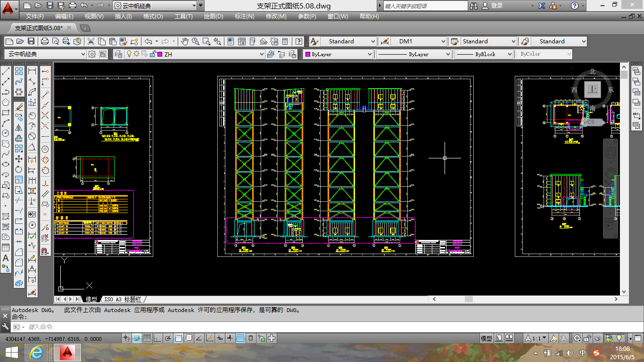Click the 模型 space button in status bar

pyautogui.click(x=486, y=338)
